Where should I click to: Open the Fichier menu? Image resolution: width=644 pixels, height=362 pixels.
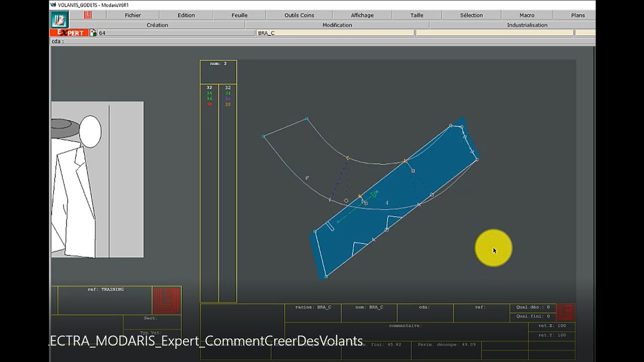133,15
